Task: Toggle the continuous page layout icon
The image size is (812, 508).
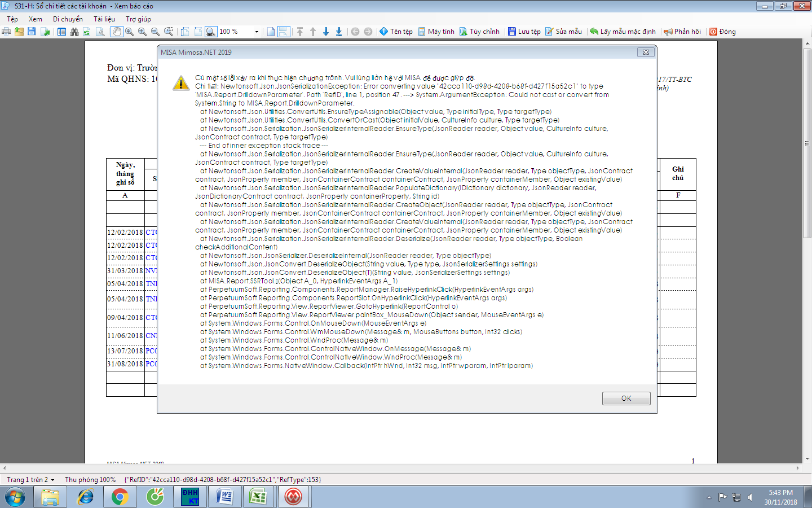Action: tap(284, 32)
